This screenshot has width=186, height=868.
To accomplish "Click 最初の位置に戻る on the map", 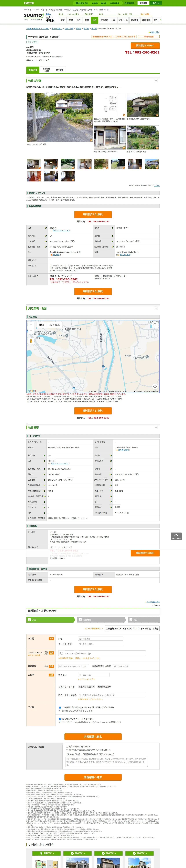I will pos(72,329).
